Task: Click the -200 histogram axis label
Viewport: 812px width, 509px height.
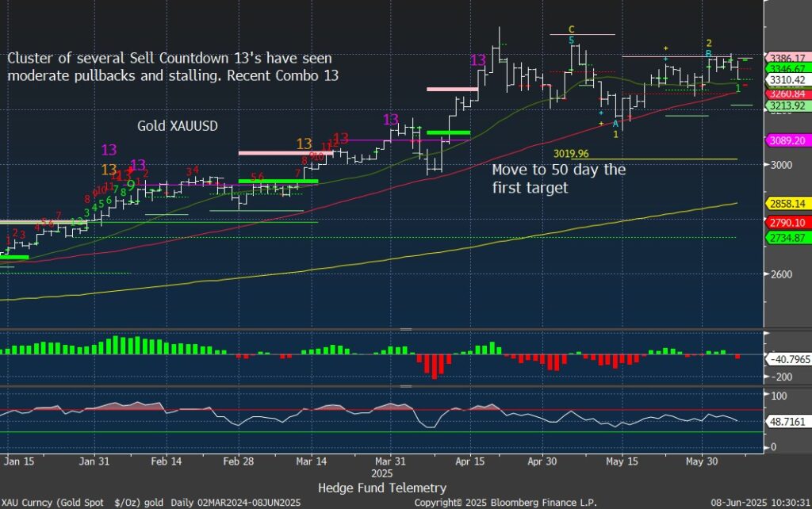Action: coord(781,377)
